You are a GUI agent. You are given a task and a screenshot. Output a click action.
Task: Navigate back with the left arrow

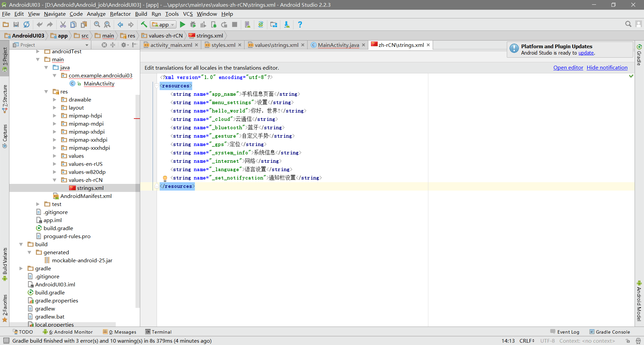(x=120, y=24)
